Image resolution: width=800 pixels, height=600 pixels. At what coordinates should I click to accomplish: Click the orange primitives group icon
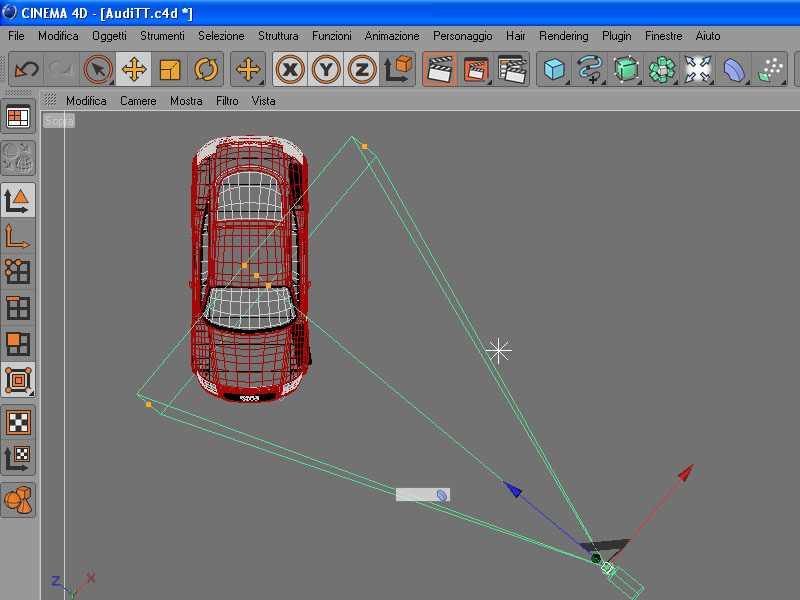(x=18, y=500)
